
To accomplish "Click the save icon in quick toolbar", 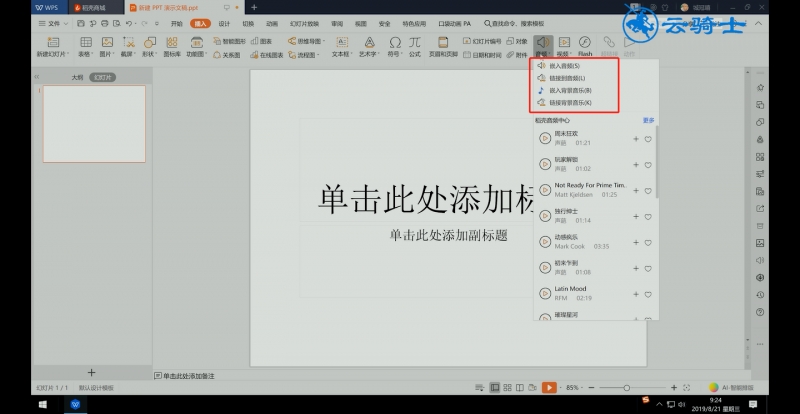I will click(81, 23).
